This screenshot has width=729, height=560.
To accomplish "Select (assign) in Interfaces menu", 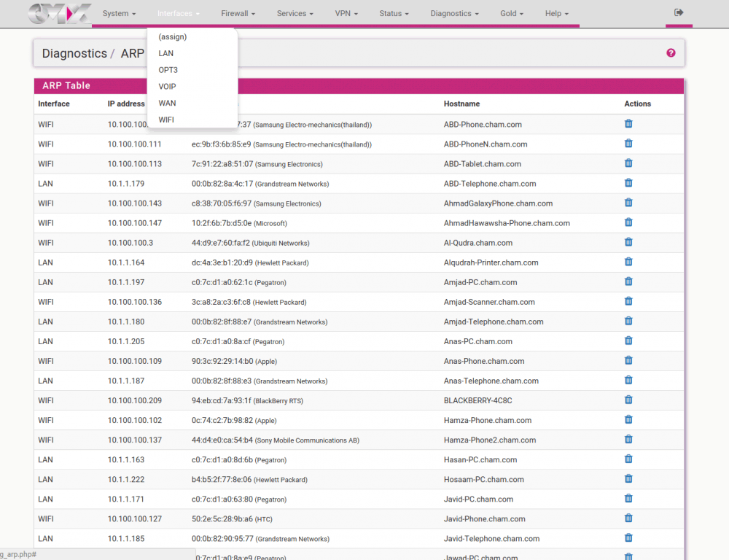I will coord(173,36).
